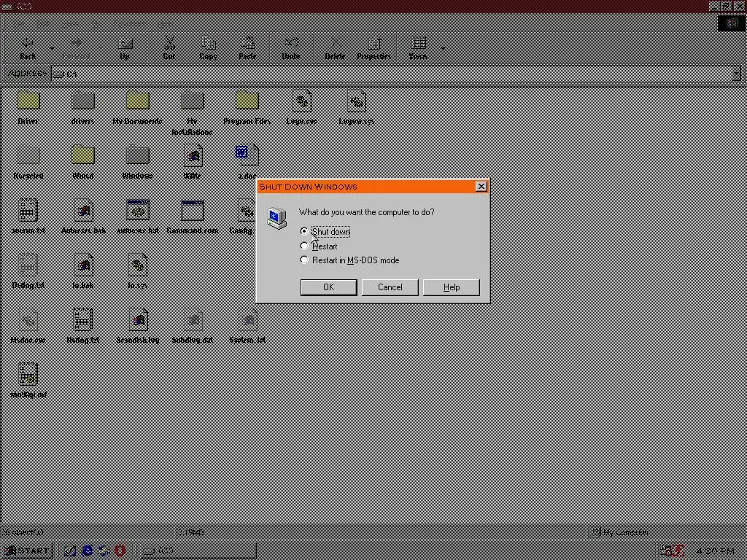Select the Io.bak file

pos(83,272)
